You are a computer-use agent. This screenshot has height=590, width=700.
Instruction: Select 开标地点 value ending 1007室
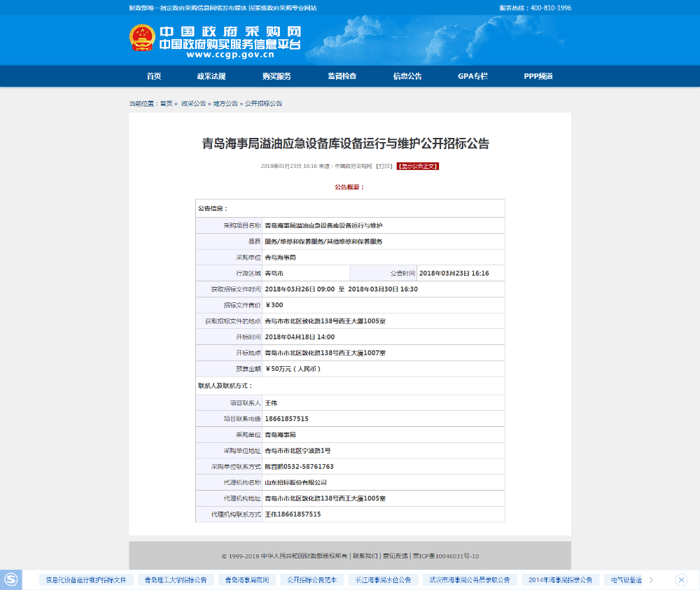point(325,353)
